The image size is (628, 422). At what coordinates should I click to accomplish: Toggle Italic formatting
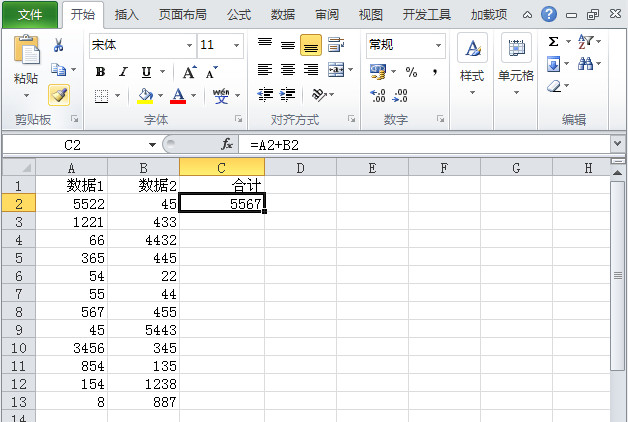123,72
